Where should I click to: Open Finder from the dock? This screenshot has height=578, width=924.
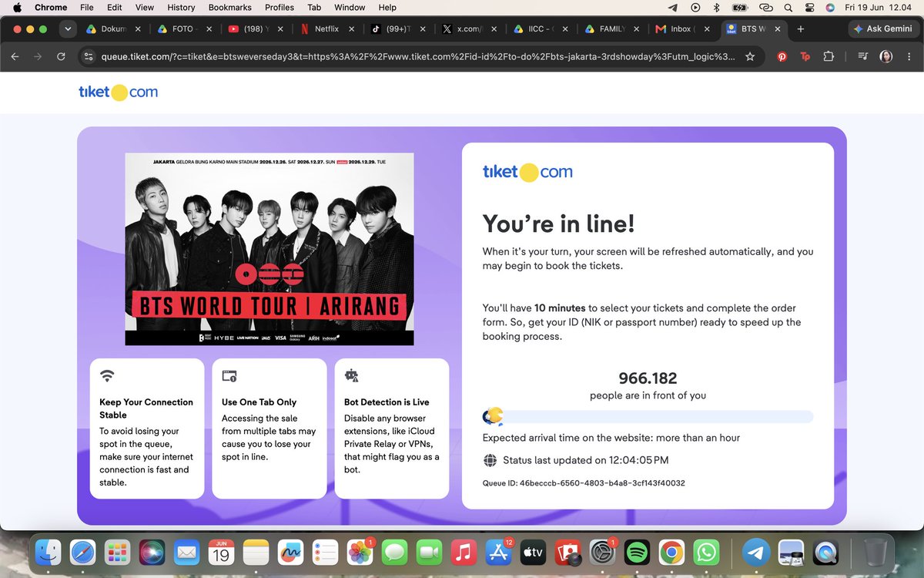pyautogui.click(x=49, y=552)
